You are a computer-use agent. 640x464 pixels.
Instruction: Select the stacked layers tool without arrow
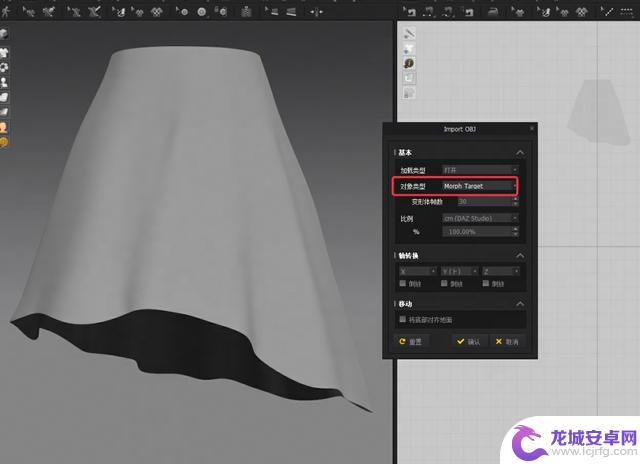(291, 12)
